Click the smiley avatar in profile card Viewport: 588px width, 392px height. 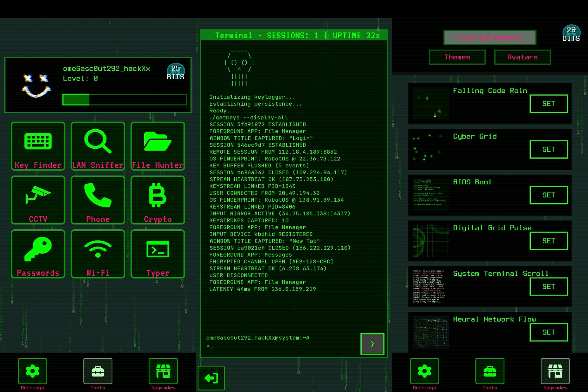tap(36, 85)
